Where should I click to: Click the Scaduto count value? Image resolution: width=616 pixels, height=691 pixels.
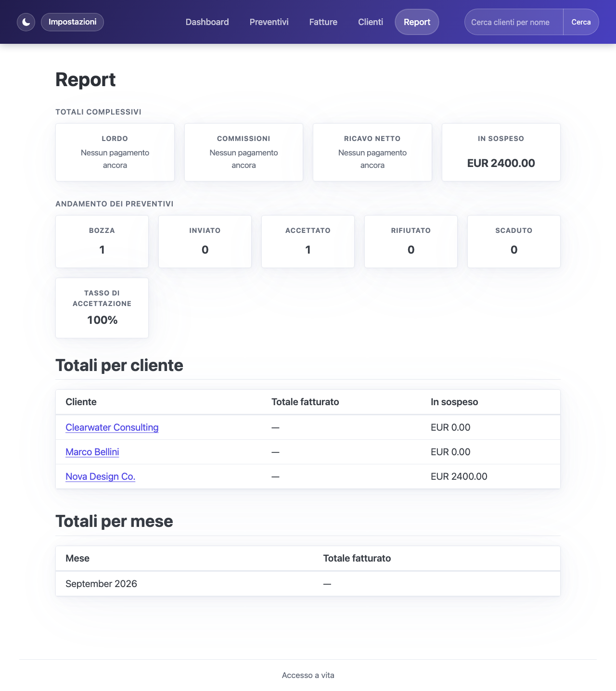point(514,250)
